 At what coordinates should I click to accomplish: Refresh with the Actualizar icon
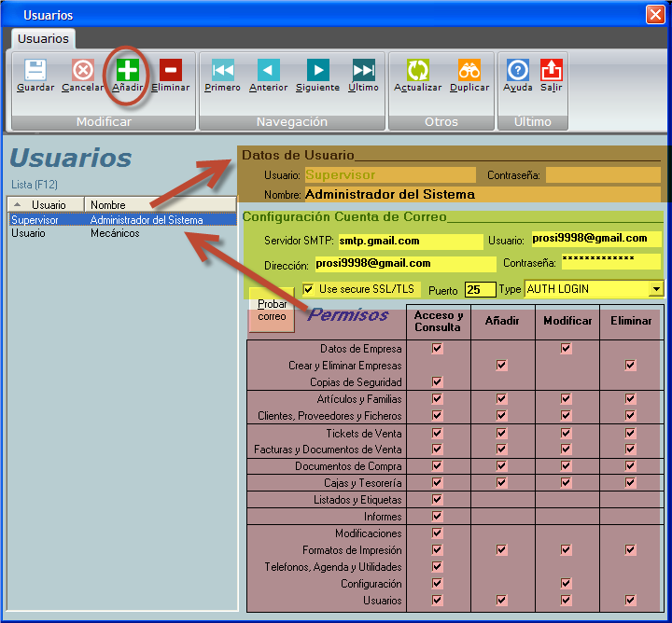click(x=418, y=70)
